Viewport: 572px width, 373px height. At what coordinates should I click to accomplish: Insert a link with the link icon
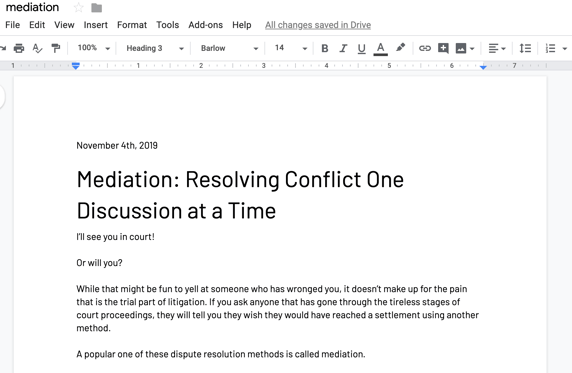425,48
